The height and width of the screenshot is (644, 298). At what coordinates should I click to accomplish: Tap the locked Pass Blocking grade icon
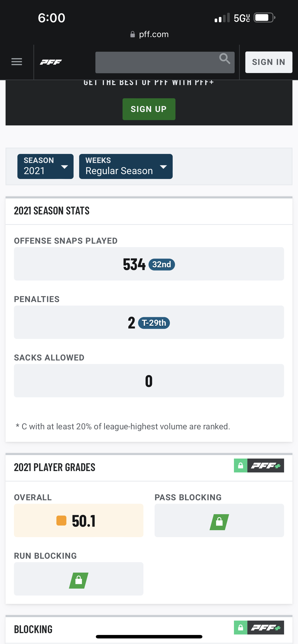click(219, 522)
